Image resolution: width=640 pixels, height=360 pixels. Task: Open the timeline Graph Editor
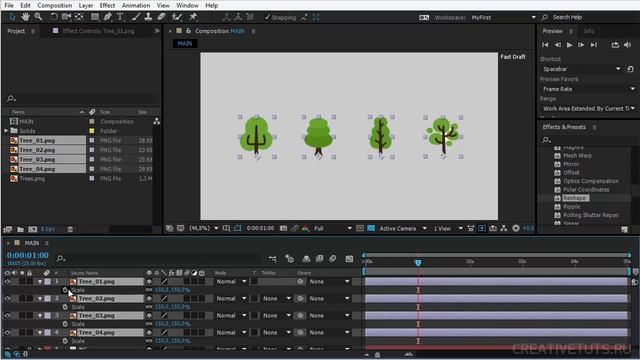(x=349, y=258)
